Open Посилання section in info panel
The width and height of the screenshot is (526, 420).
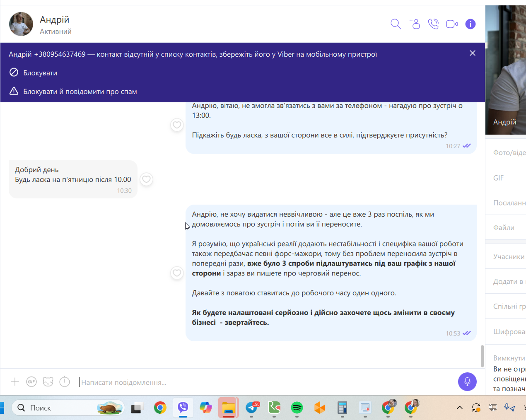click(506, 203)
